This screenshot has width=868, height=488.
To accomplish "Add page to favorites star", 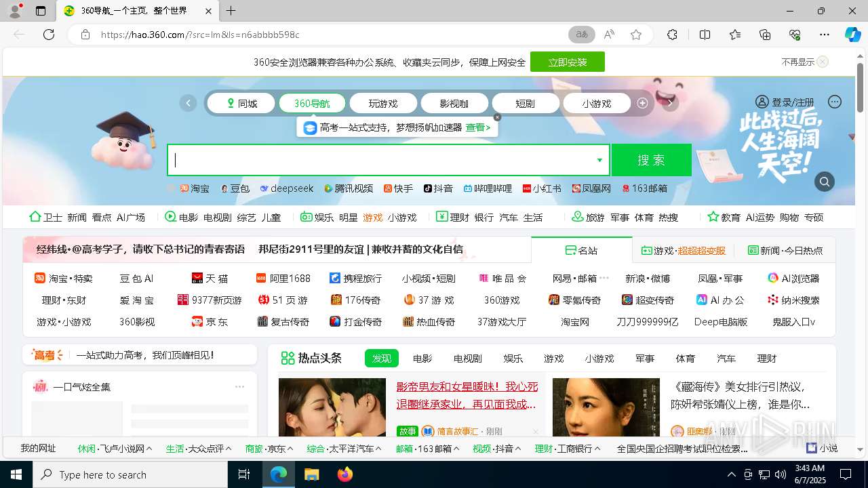I will point(636,35).
